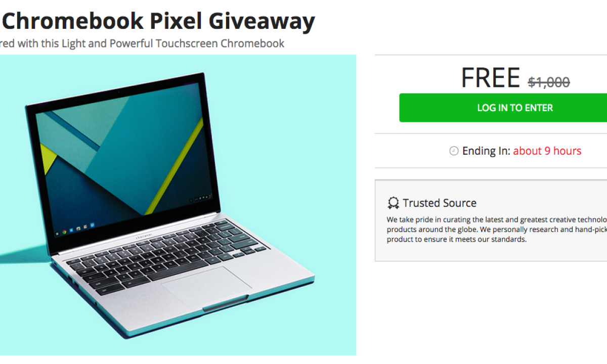
Task: Click the Light and Powerful Touchscreen subtitle
Action: 142,43
